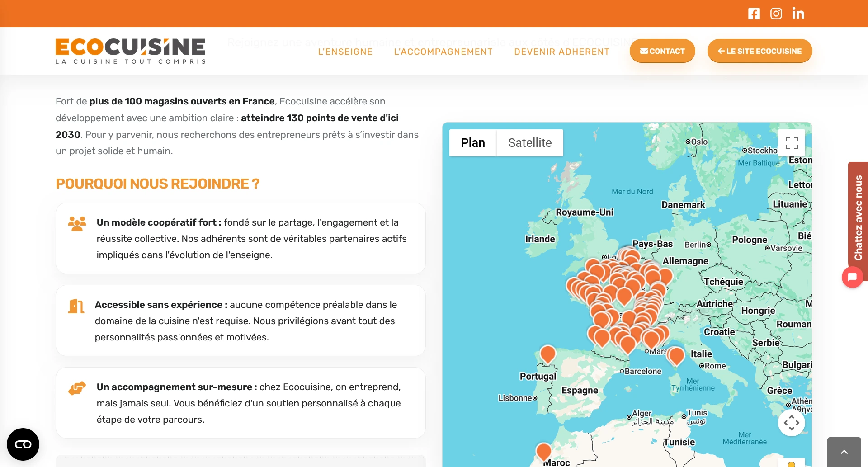Open the Facebook page icon
Viewport: 868px width, 467px height.
(754, 14)
